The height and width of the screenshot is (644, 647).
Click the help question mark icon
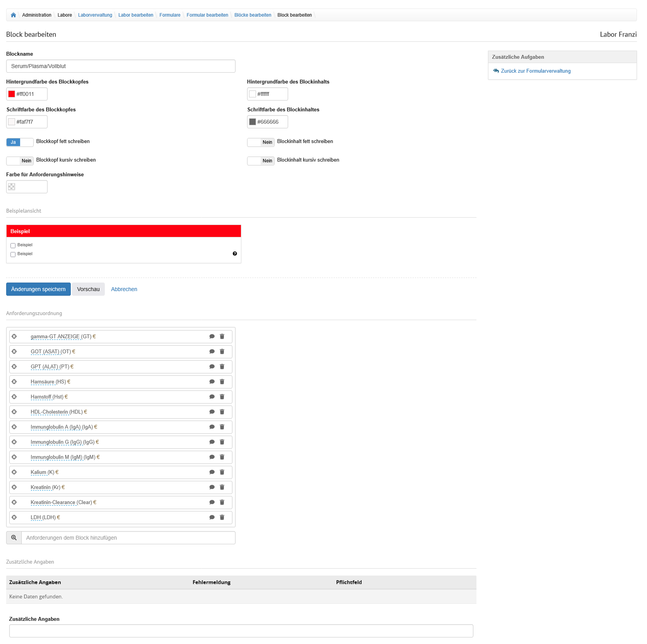235,254
